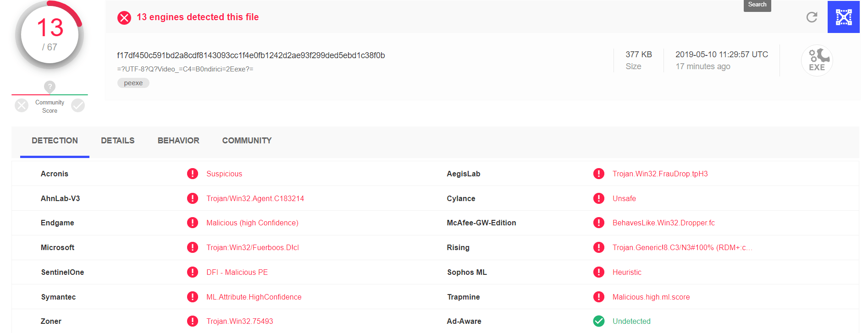Click the Rising Trojan.Generic result
The width and height of the screenshot is (868, 333).
click(x=682, y=247)
